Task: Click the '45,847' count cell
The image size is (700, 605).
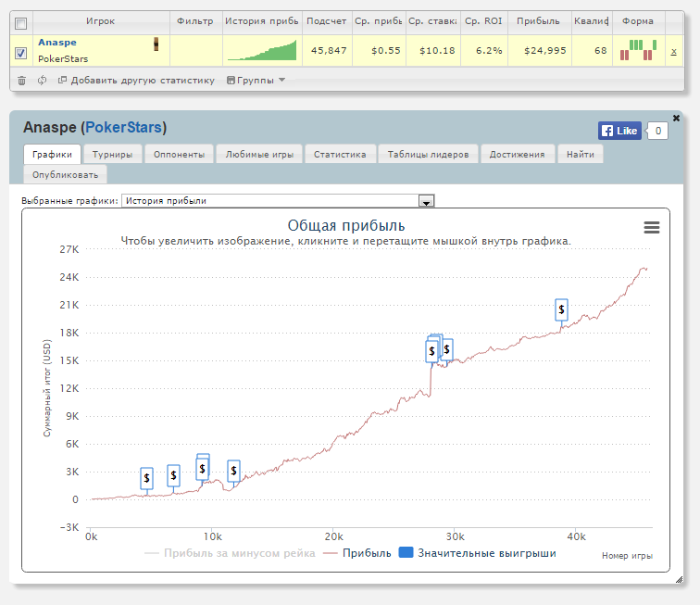Action: click(x=329, y=50)
